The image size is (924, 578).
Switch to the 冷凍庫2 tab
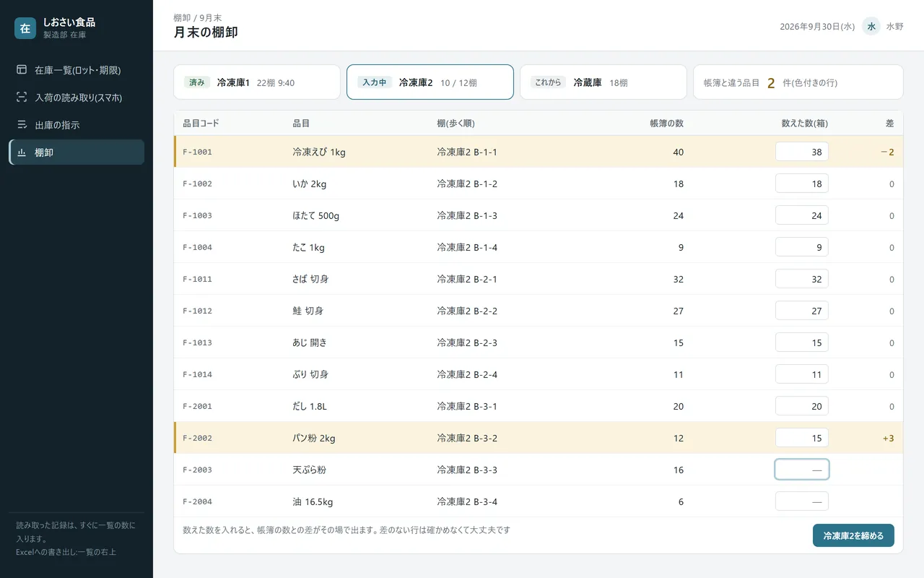[430, 82]
